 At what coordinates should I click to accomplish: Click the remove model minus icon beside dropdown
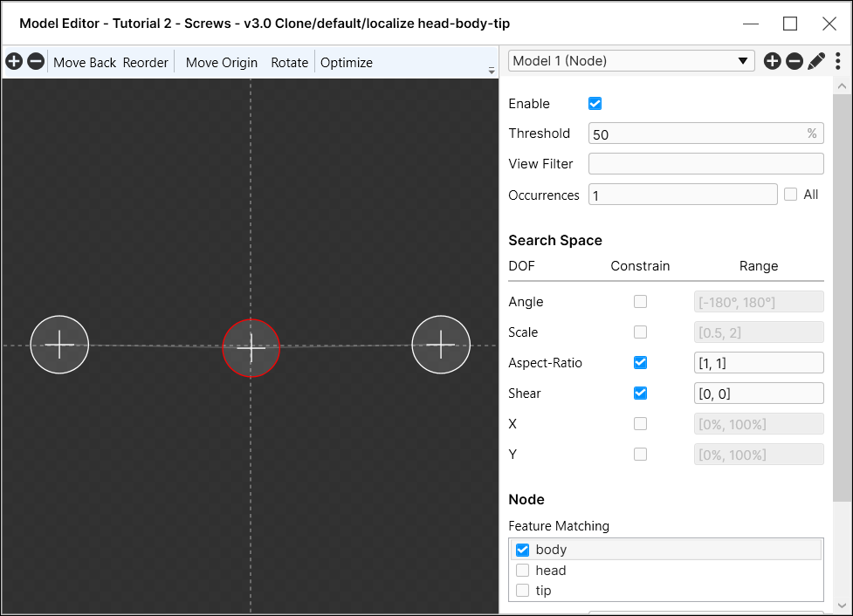794,61
